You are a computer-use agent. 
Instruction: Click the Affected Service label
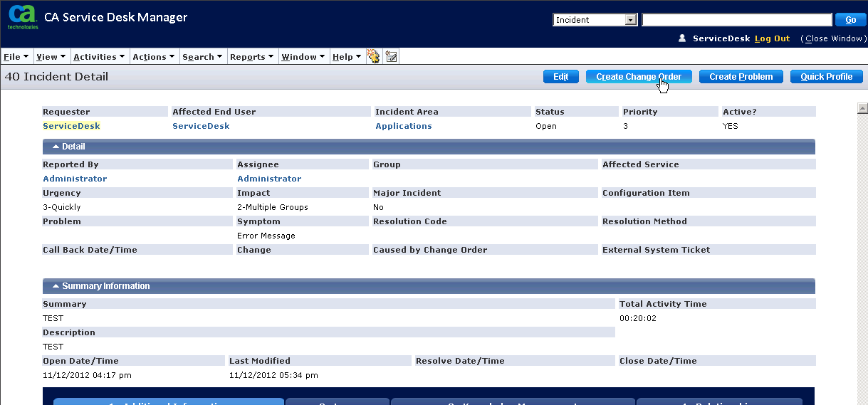(x=641, y=164)
